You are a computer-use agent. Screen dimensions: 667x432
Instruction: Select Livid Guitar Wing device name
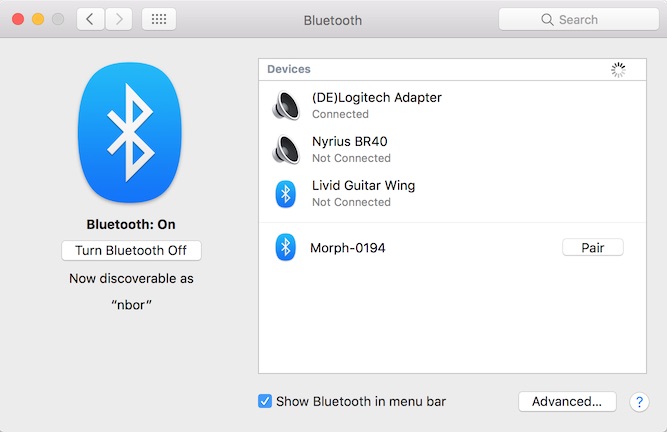(363, 185)
